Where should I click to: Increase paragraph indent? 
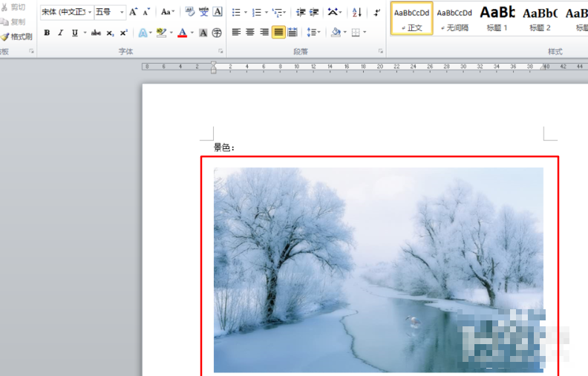tap(314, 13)
